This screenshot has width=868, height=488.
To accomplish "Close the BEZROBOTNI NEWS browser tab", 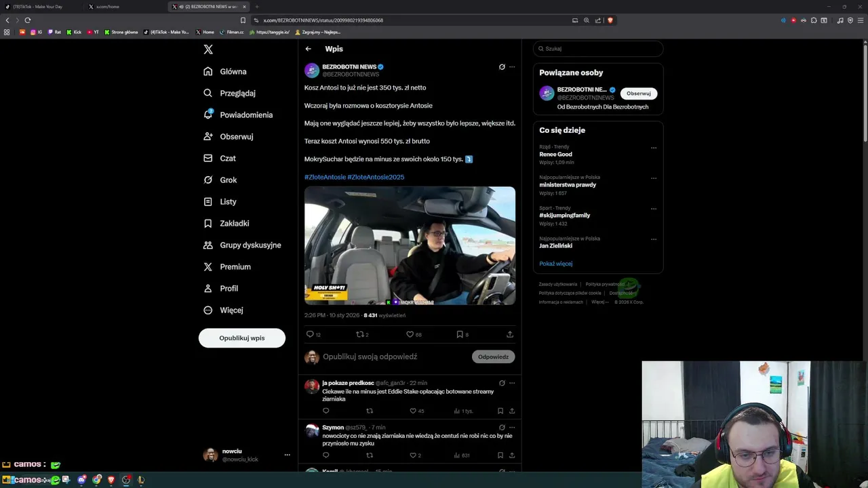I will 245,7.
